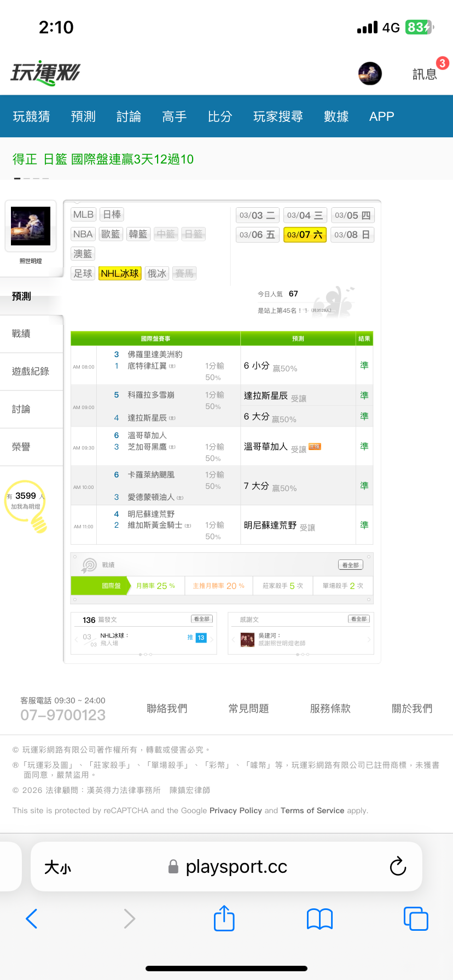Reload the page with refresh icon
The width and height of the screenshot is (453, 980).
point(398,866)
